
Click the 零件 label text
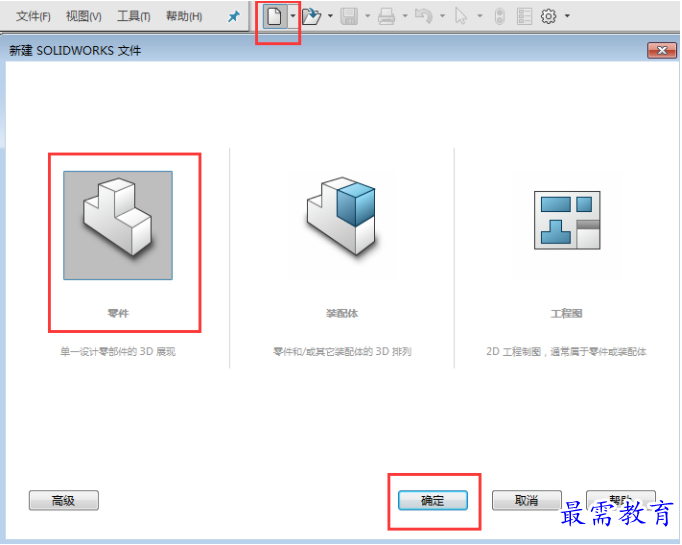click(118, 313)
